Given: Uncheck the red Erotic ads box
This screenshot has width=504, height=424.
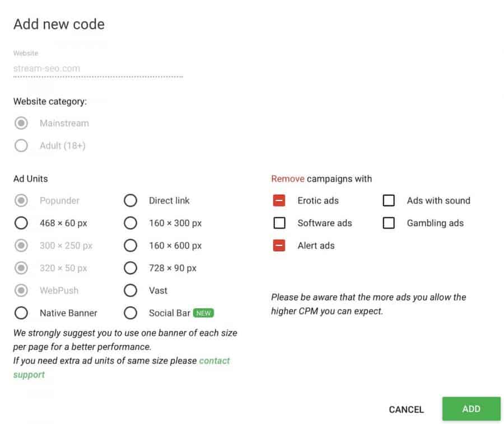Looking at the screenshot, I should coord(279,201).
